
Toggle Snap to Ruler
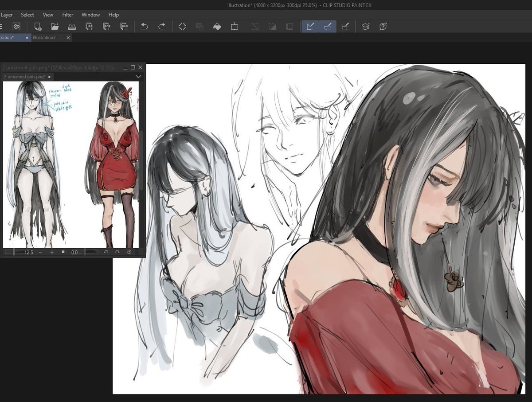pyautogui.click(x=310, y=27)
